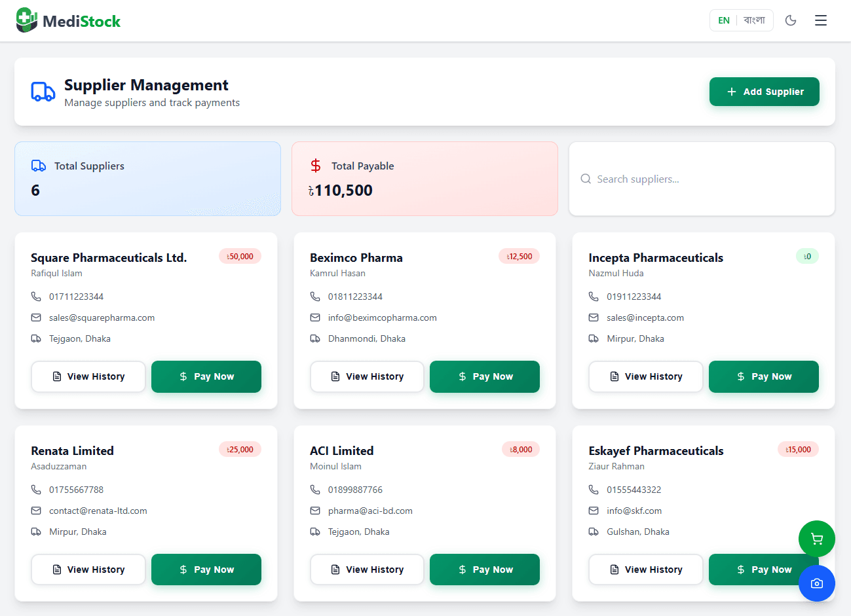Switch language to বাংলা
The width and height of the screenshot is (851, 616).
[x=754, y=20]
